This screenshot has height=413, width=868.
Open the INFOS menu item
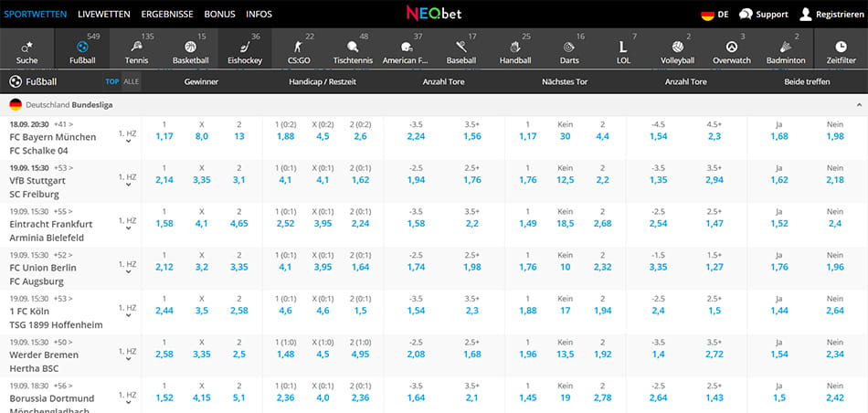pos(259,15)
